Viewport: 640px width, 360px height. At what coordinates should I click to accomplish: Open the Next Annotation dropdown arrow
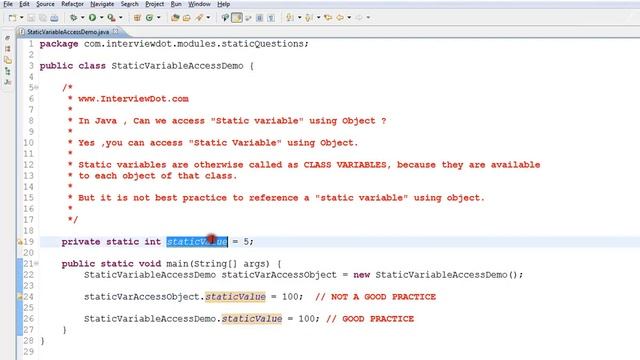pyautogui.click(x=299, y=18)
